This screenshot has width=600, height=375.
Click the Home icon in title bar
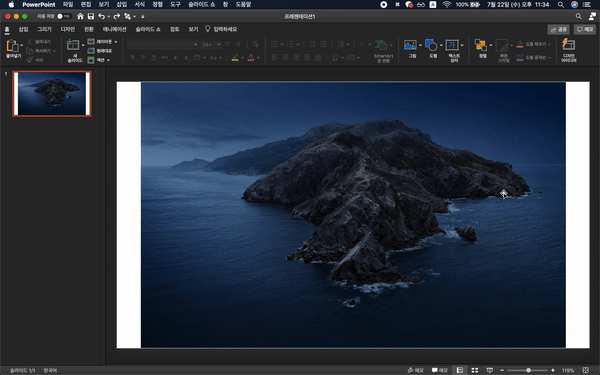80,16
